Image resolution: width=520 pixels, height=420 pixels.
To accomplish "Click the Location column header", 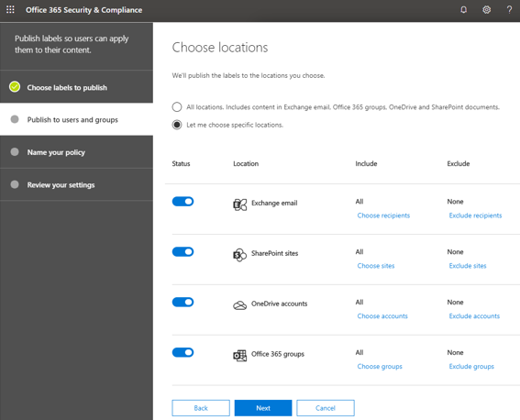I will [x=246, y=163].
